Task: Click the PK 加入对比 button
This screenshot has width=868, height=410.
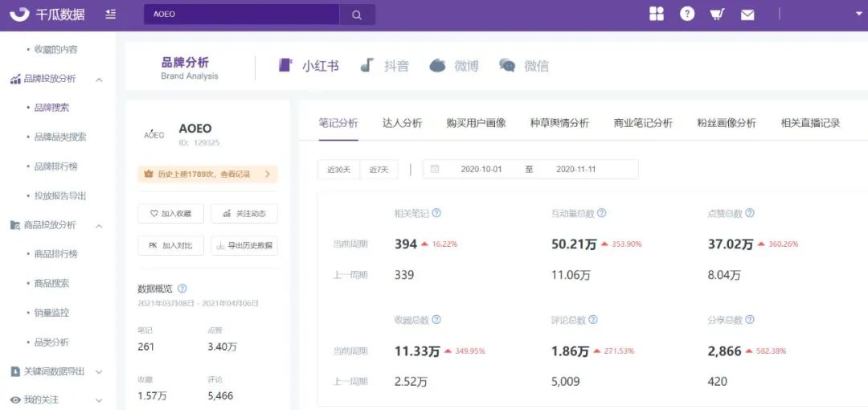Action: tap(170, 245)
